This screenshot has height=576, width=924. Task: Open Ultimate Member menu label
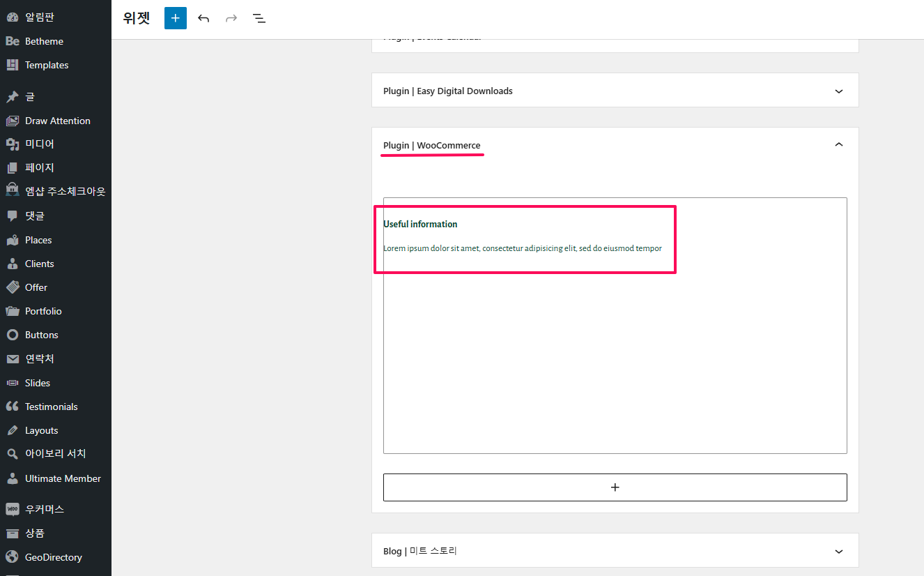click(x=63, y=478)
